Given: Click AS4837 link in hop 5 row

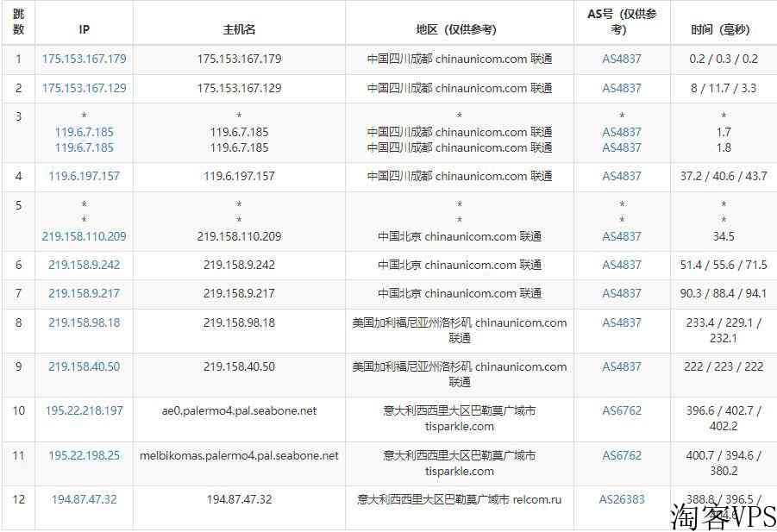Looking at the screenshot, I should coord(622,236).
